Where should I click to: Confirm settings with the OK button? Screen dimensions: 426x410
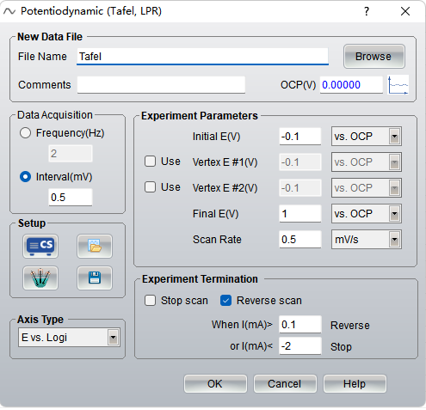coord(215,384)
